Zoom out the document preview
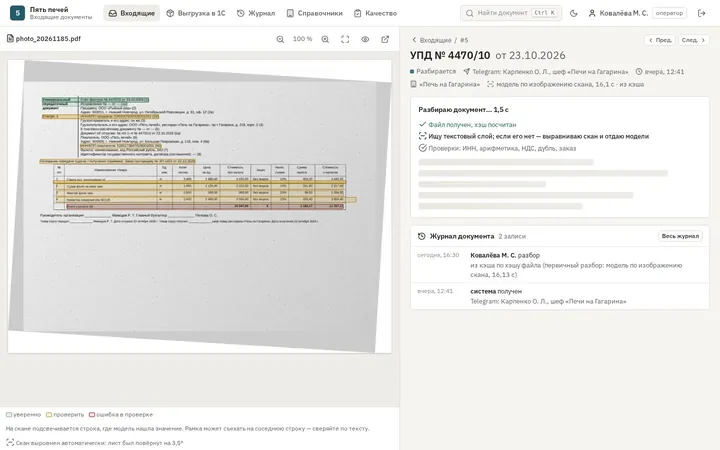The height and width of the screenshot is (450, 720). point(280,39)
